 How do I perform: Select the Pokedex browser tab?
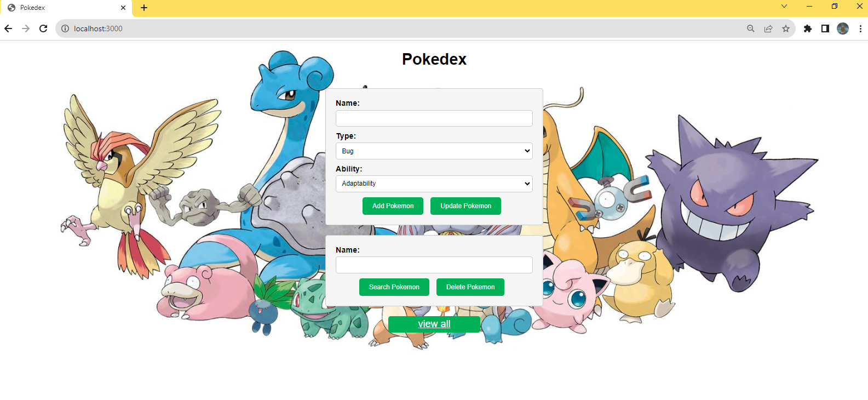point(66,8)
